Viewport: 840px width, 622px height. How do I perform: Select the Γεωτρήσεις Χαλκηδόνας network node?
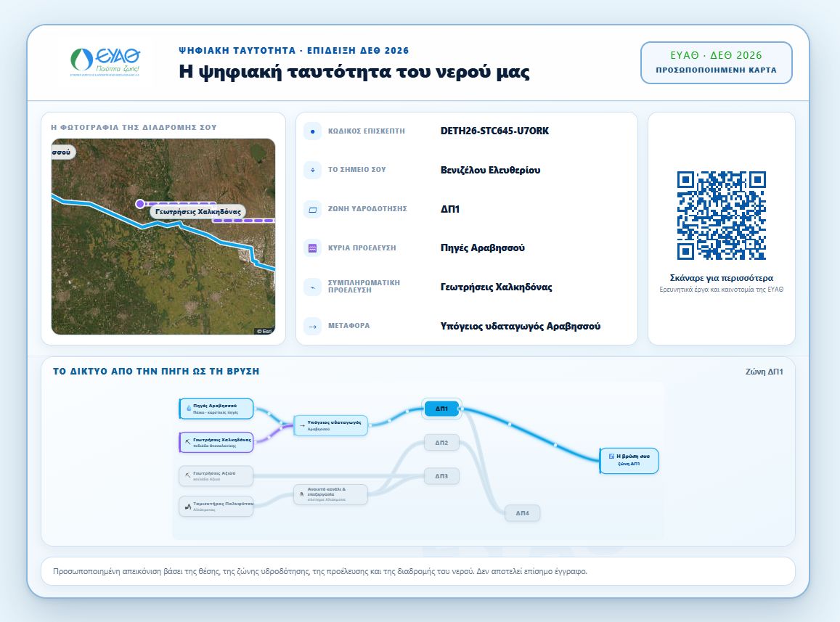[x=216, y=443]
